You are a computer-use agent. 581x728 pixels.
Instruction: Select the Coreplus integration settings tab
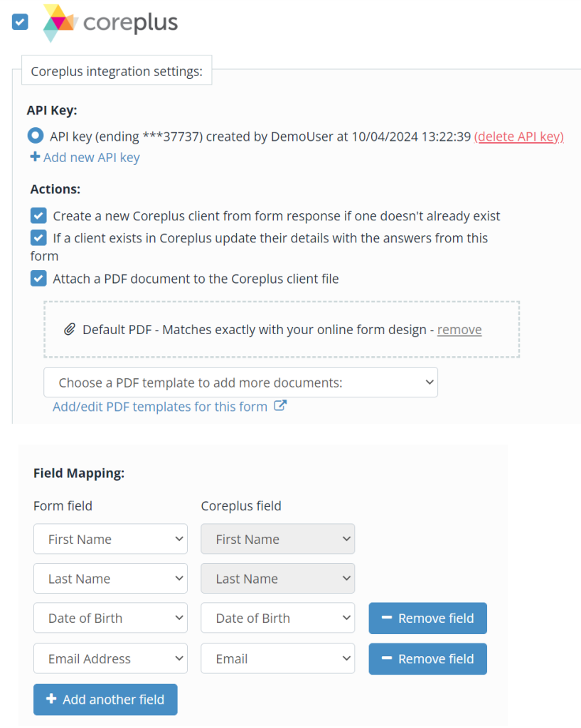pyautogui.click(x=117, y=70)
